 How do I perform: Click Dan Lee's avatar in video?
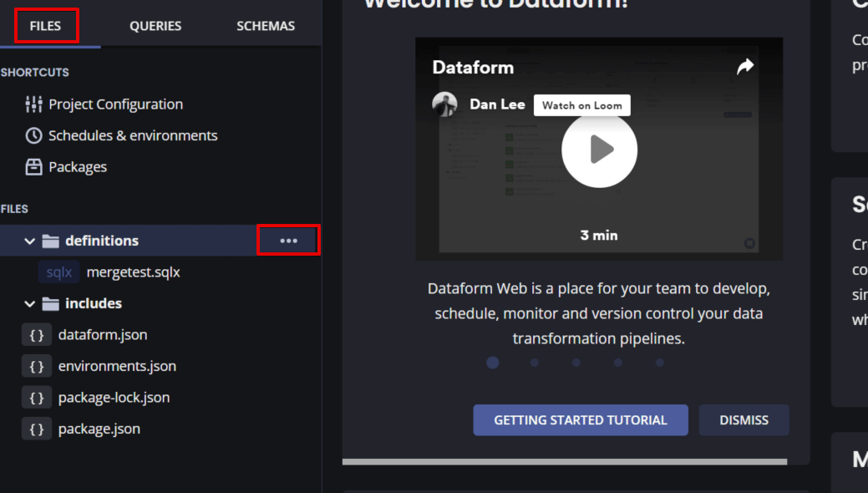(x=444, y=104)
